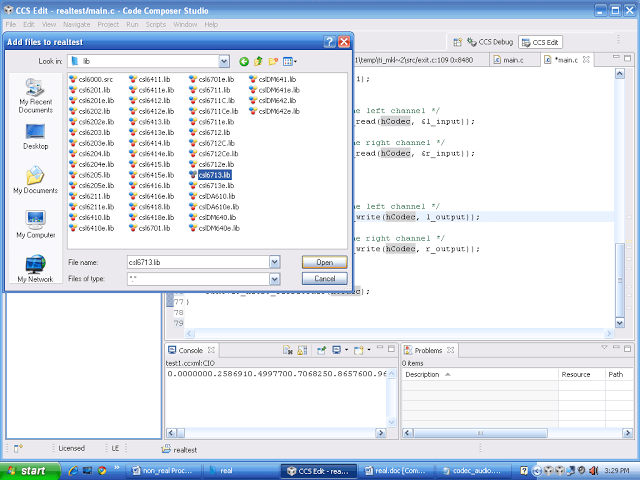Select the Console tab
Screen dimensions: 640x480
point(191,350)
